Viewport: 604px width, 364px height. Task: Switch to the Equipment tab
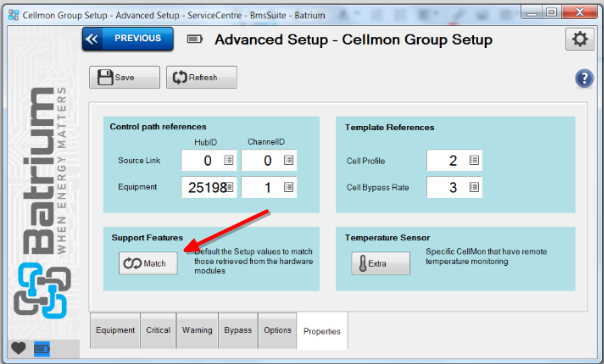(116, 330)
